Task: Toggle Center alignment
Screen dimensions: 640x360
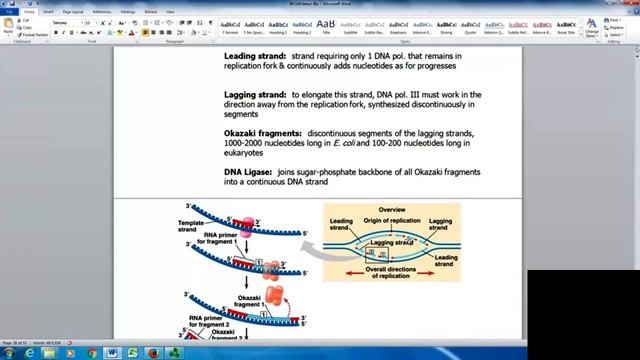Action: 153,33
